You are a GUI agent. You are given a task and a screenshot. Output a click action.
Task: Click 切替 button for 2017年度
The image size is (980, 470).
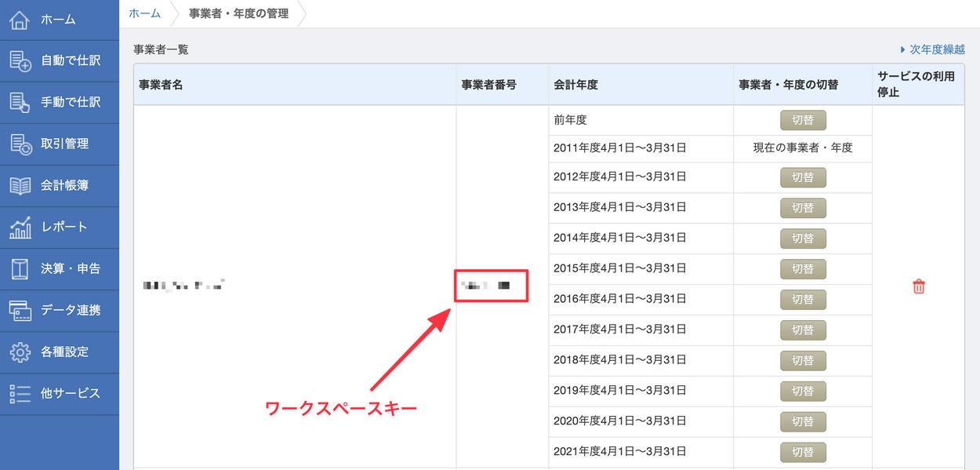(x=803, y=330)
